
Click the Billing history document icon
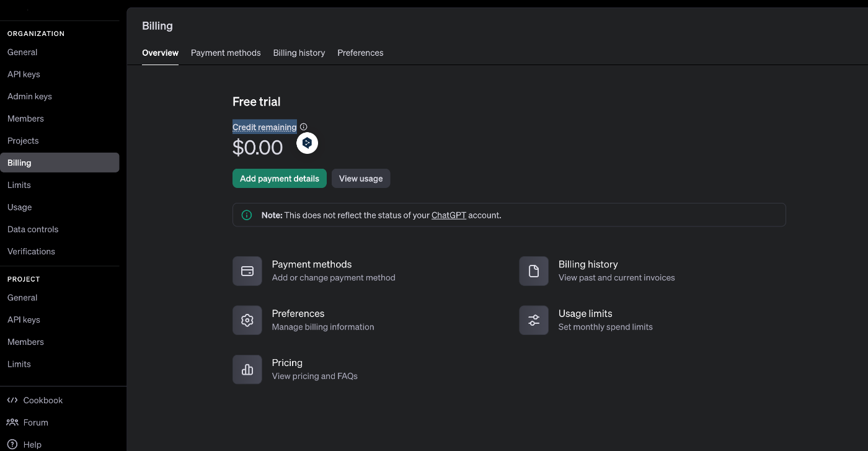pyautogui.click(x=534, y=271)
